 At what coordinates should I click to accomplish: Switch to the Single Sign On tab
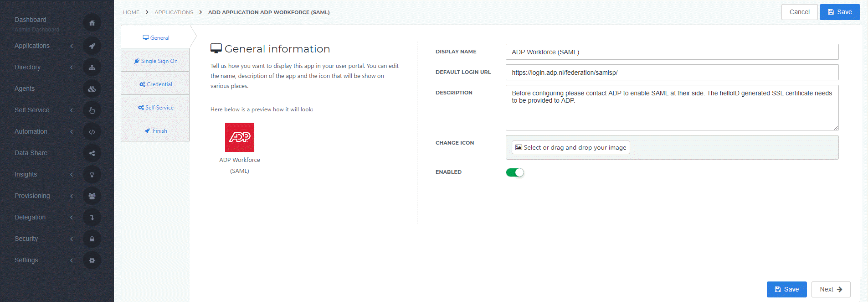pos(155,61)
